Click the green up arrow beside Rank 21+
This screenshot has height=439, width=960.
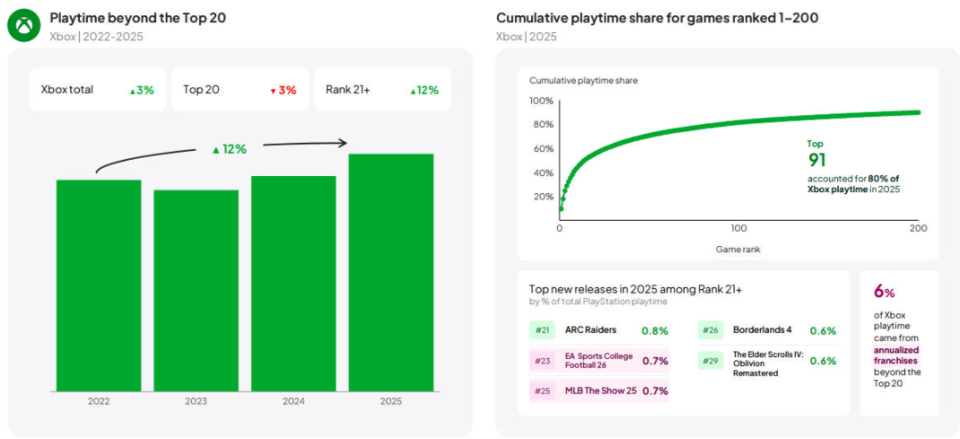click(x=413, y=91)
